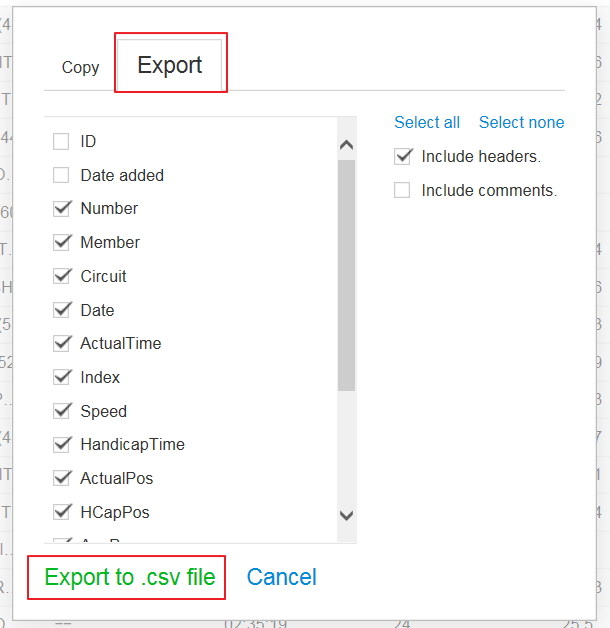The width and height of the screenshot is (610, 628).
Task: Toggle Include headers option
Action: (403, 156)
